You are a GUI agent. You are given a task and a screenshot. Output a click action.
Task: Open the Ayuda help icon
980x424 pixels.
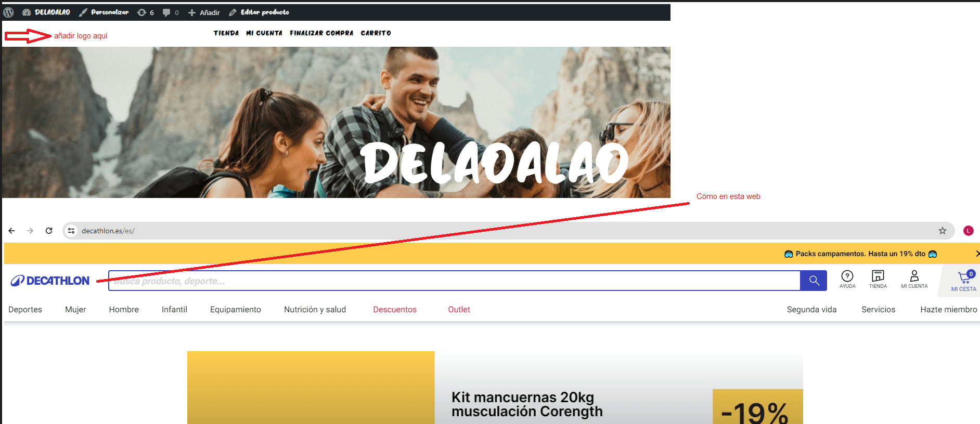point(847,279)
